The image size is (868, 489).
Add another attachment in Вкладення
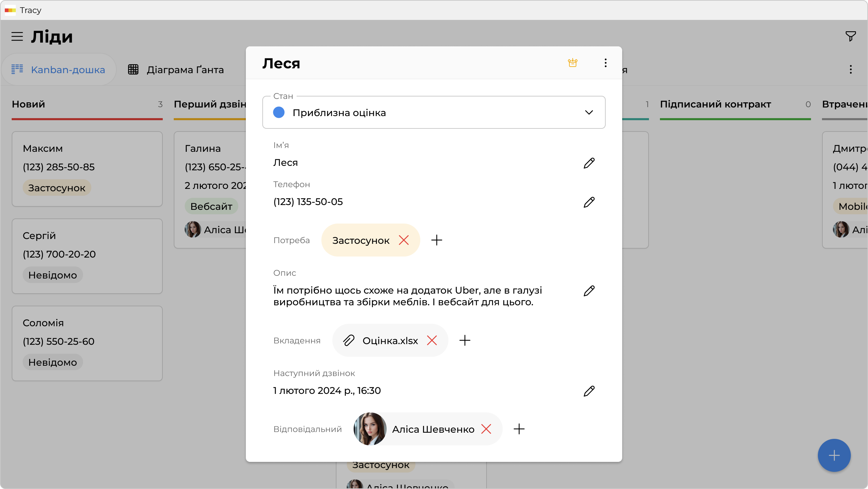point(465,340)
